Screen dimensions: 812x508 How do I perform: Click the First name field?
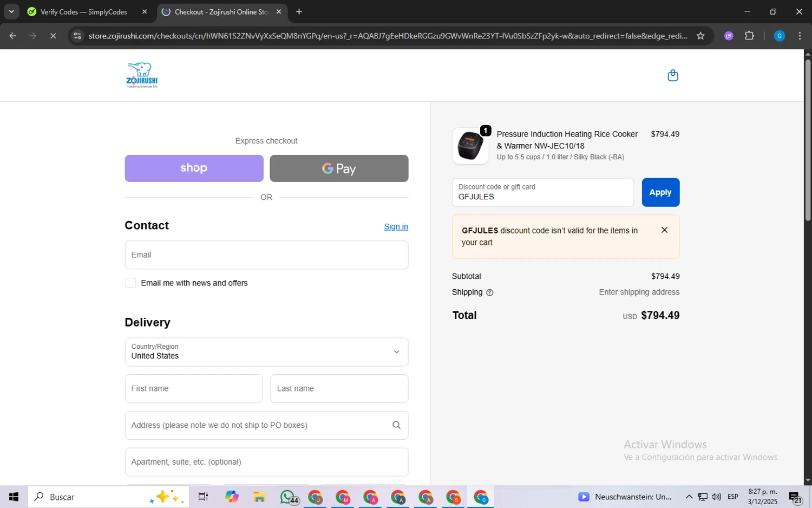point(193,389)
